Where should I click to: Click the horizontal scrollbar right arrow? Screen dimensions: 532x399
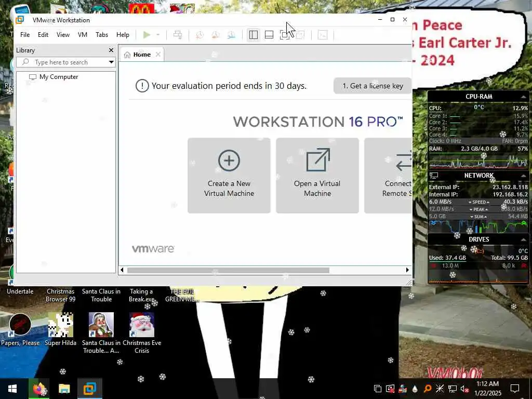point(407,270)
